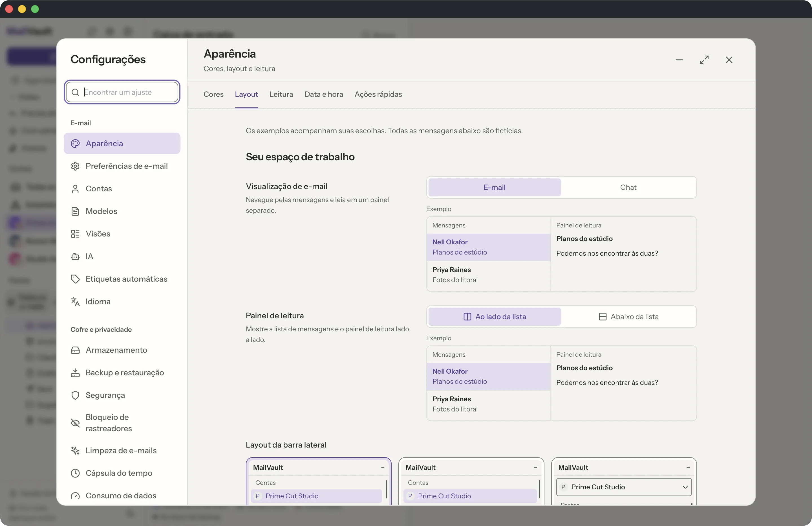The height and width of the screenshot is (526, 812).
Task: Click Seu espaço de trabalho heading
Action: tap(300, 157)
